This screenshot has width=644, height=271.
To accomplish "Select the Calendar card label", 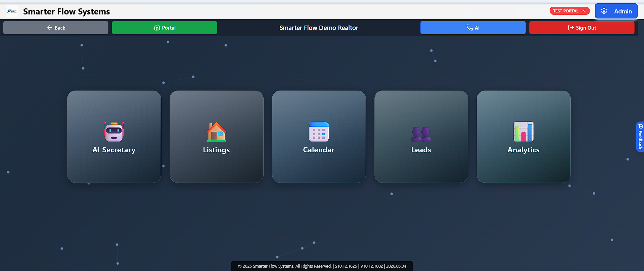I will [319, 150].
